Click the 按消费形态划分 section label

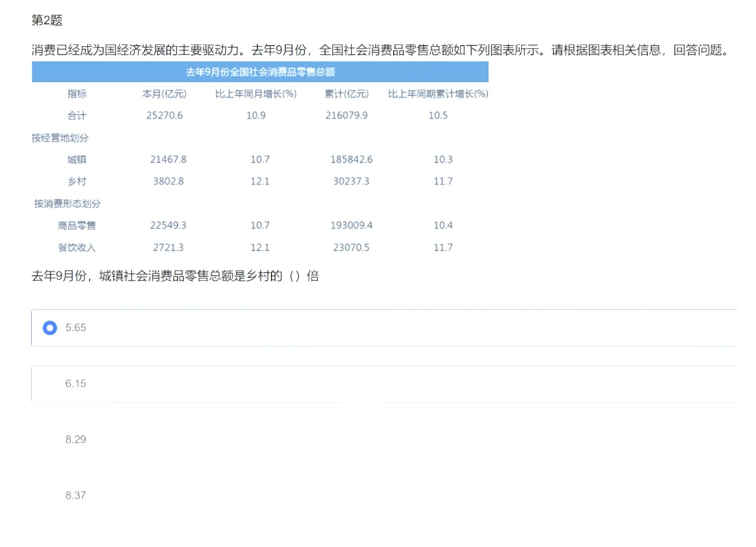pyautogui.click(x=67, y=204)
